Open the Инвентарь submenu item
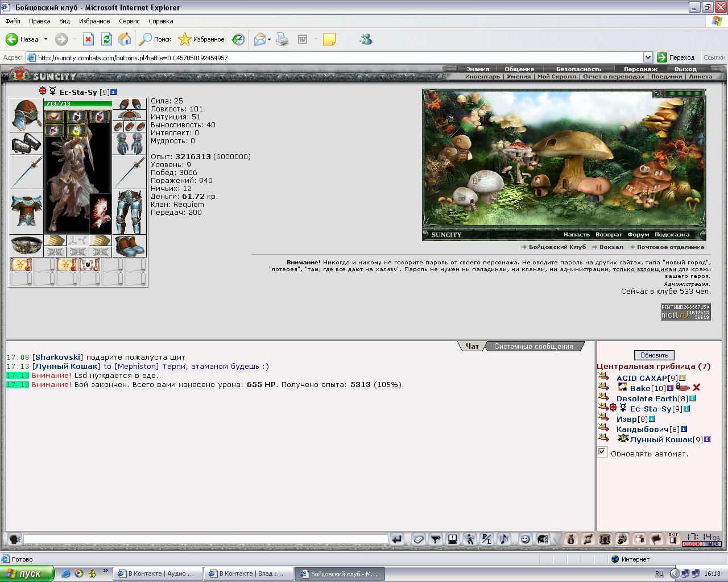 (482, 76)
